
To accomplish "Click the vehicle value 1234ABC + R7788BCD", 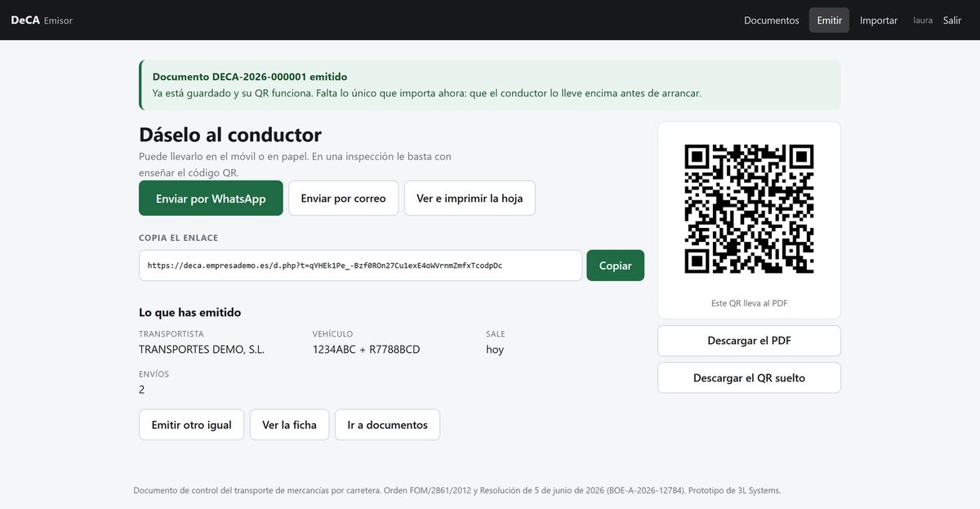I will (366, 350).
